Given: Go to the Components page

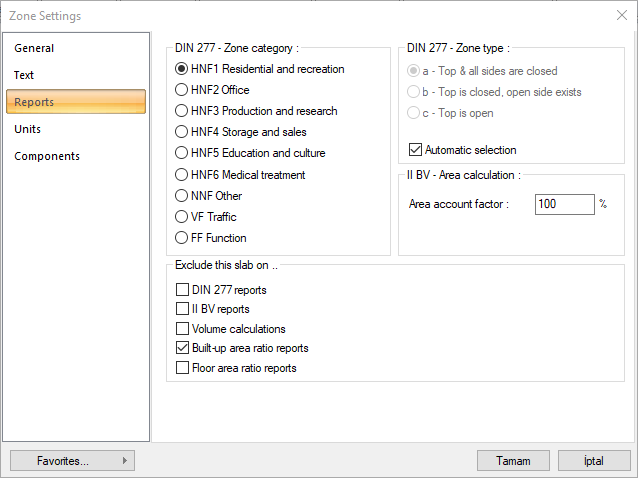Looking at the screenshot, I should pos(47,156).
